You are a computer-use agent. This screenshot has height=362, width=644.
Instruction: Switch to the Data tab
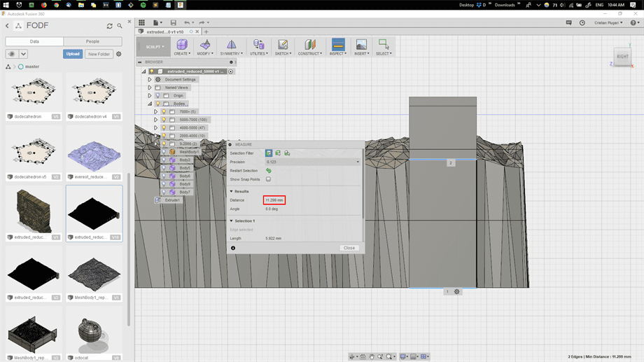click(x=34, y=41)
